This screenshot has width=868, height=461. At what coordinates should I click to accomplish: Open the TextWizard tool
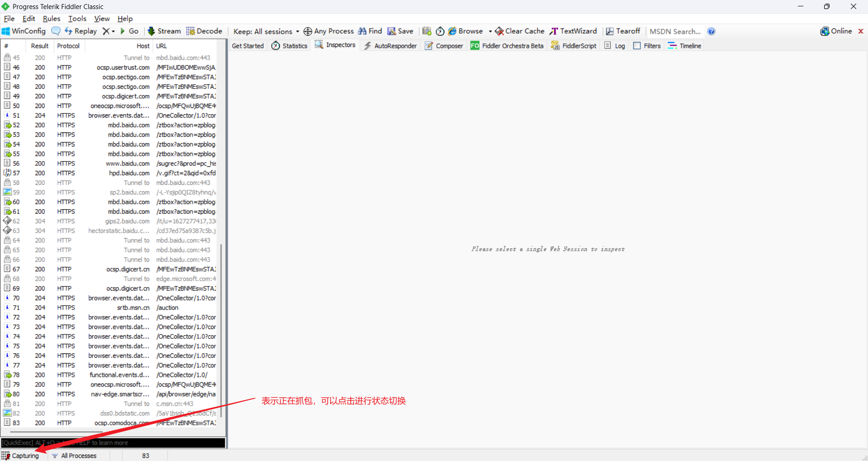(573, 31)
